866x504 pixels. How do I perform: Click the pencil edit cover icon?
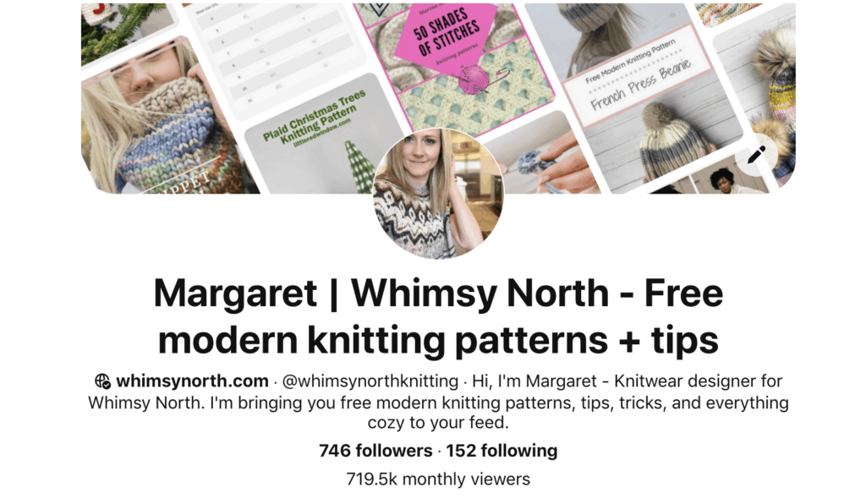[756, 155]
